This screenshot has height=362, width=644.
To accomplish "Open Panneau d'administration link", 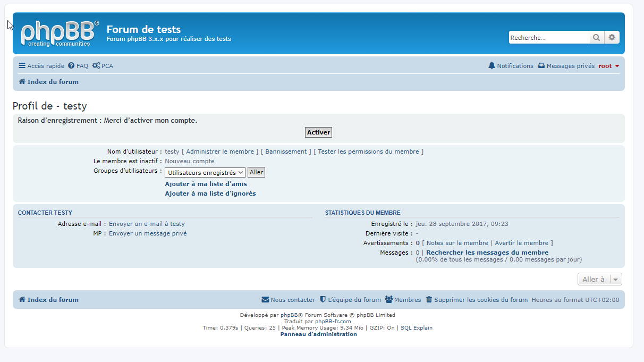I will (319, 334).
